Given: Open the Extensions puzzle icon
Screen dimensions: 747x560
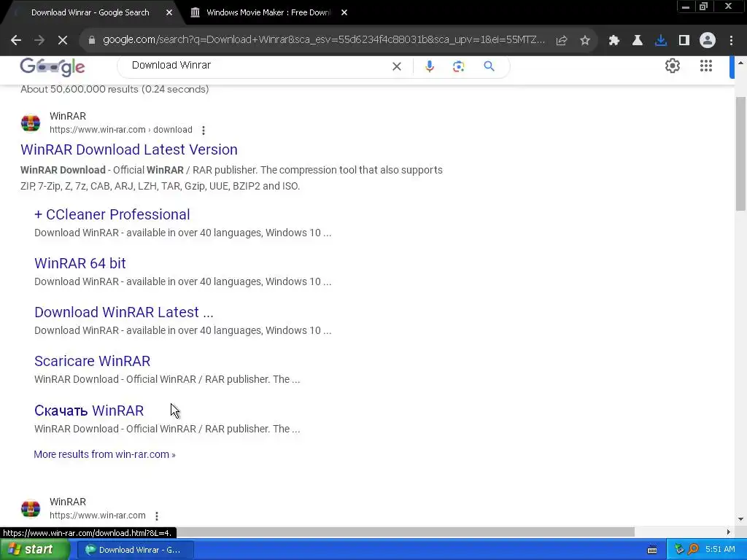Looking at the screenshot, I should click(x=614, y=41).
